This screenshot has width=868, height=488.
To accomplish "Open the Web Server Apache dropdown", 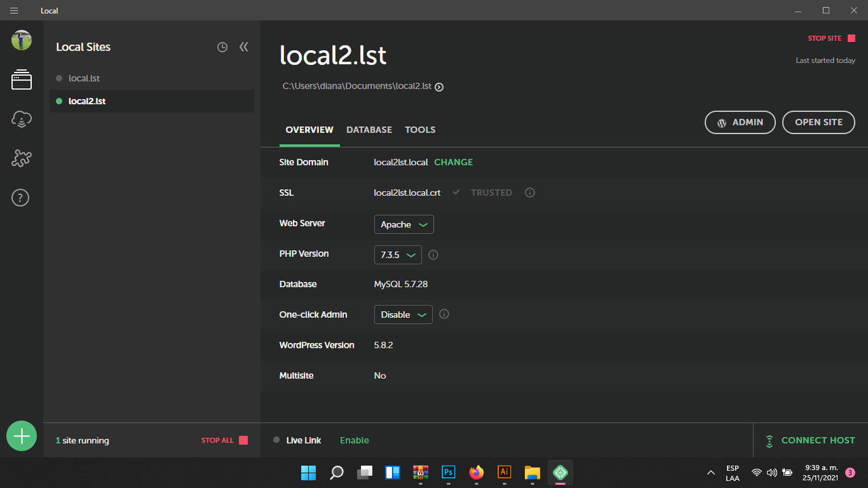I will click(x=404, y=224).
